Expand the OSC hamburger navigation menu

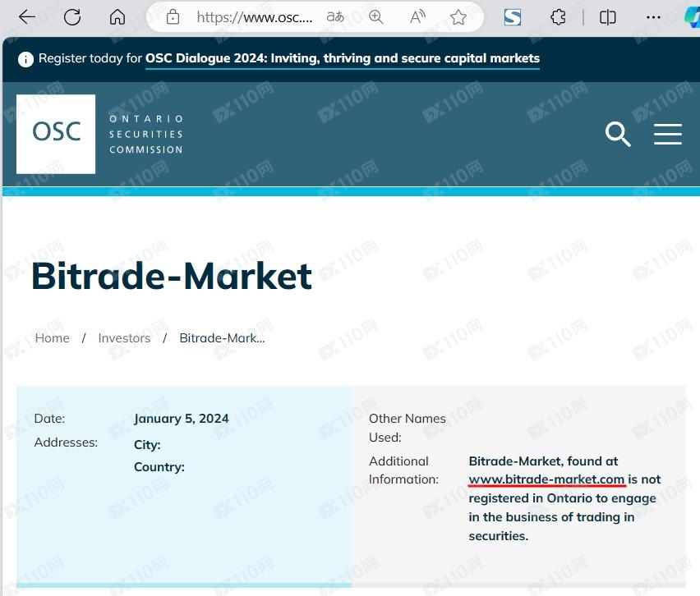point(668,135)
